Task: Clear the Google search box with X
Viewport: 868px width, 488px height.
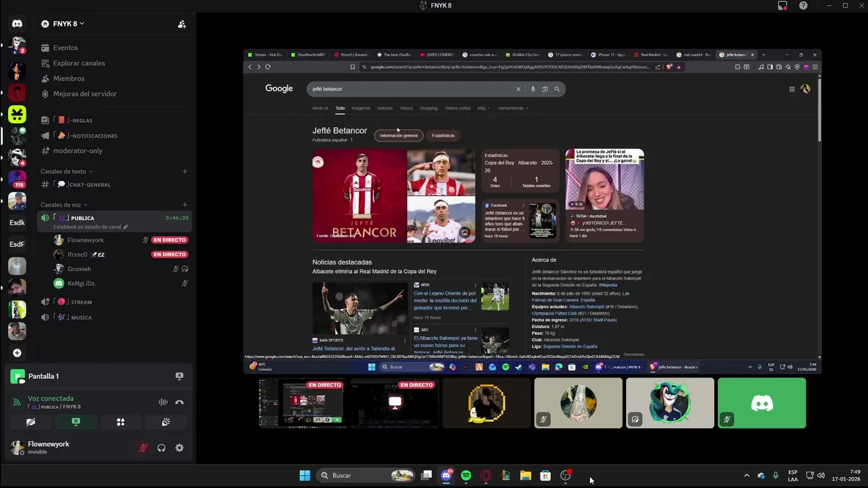Action: point(518,89)
